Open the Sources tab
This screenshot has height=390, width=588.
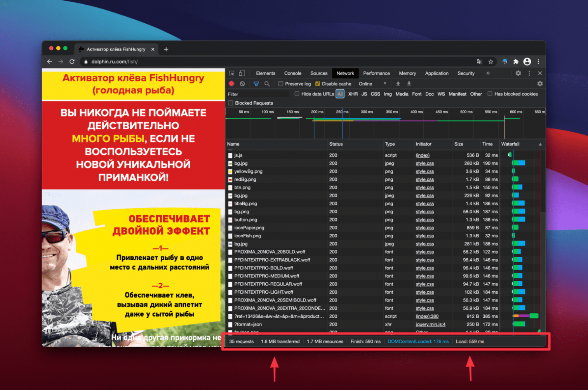[319, 73]
